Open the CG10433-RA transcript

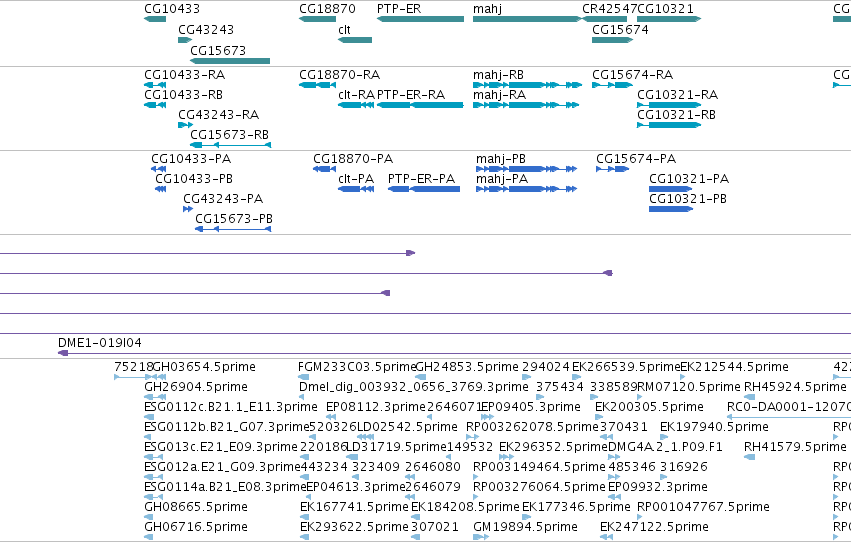click(x=155, y=85)
